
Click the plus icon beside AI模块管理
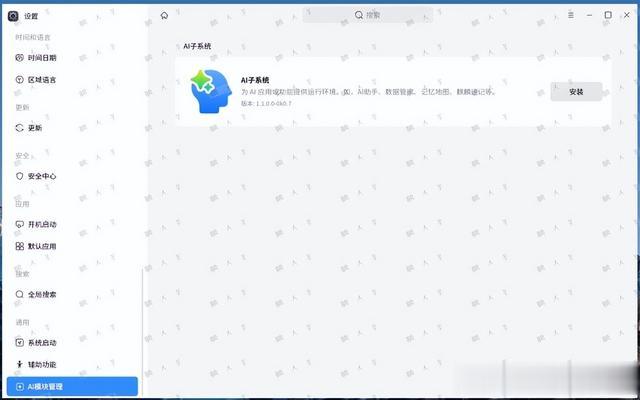coord(20,387)
